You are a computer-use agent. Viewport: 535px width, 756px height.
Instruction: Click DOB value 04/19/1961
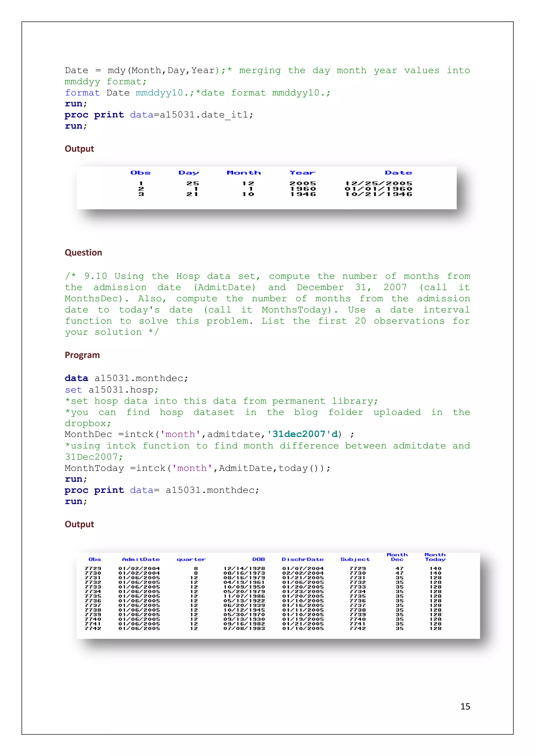244,582
